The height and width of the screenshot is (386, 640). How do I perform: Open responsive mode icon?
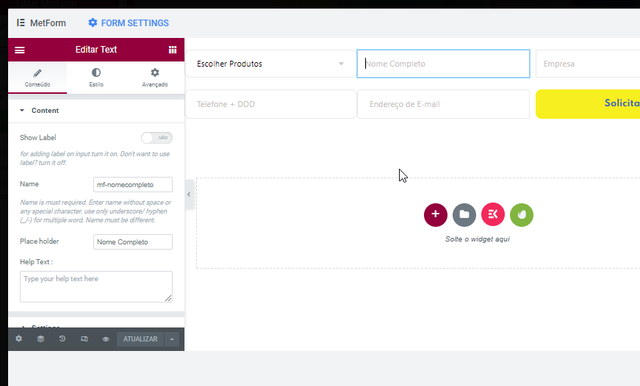click(84, 339)
